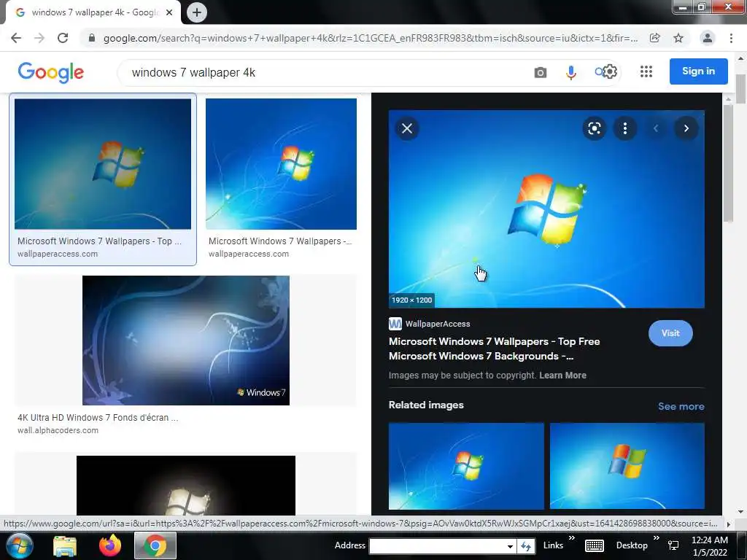
Task: Go back to the previous page
Action: (x=16, y=38)
